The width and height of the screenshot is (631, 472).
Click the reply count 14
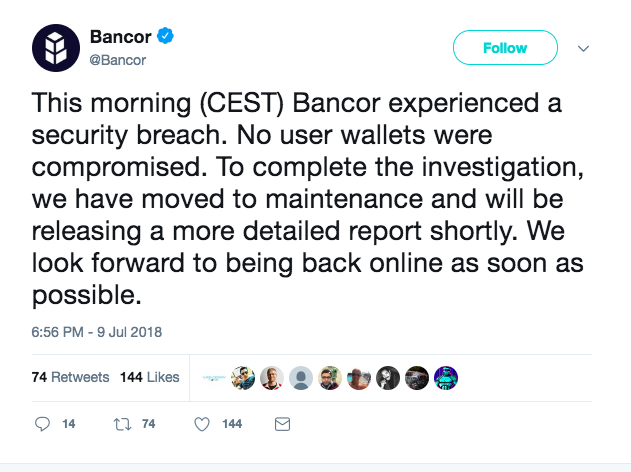click(69, 424)
